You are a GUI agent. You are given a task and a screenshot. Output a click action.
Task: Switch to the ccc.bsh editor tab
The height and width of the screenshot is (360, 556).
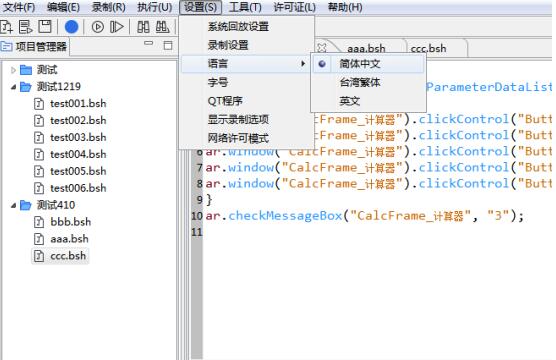[428, 48]
